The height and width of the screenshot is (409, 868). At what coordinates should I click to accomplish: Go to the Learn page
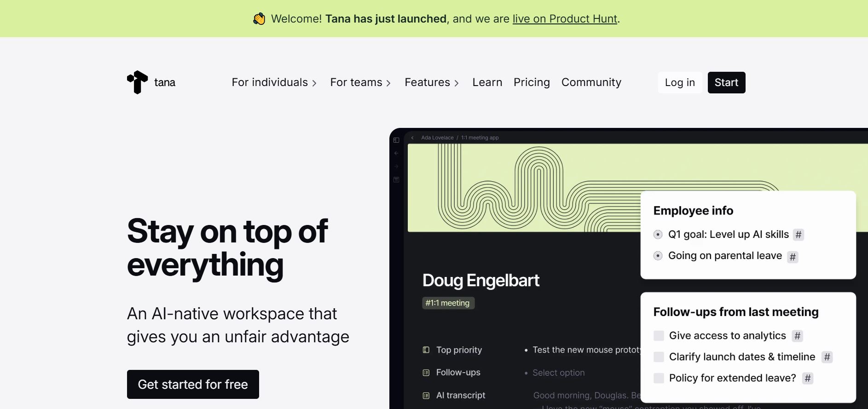(487, 82)
